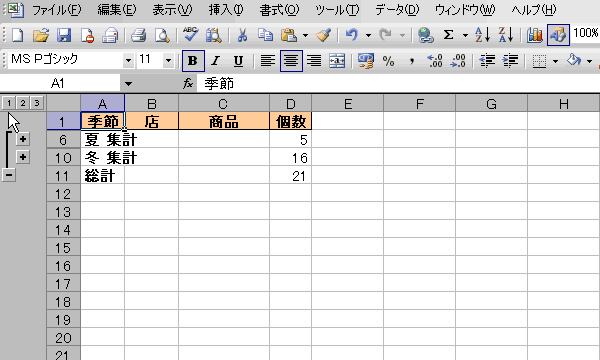This screenshot has height=360, width=600.
Task: Toggle center text alignment
Action: point(291,61)
